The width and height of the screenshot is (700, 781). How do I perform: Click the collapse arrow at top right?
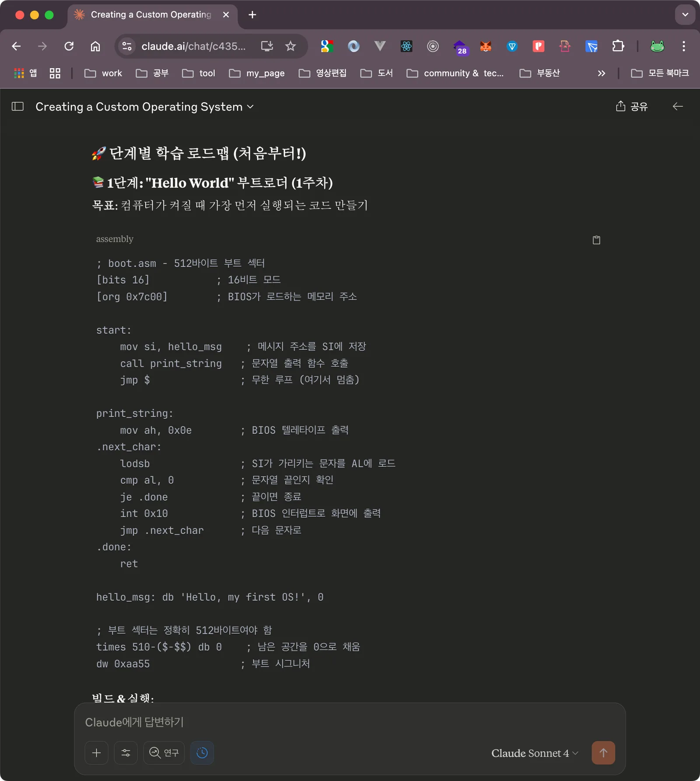678,106
